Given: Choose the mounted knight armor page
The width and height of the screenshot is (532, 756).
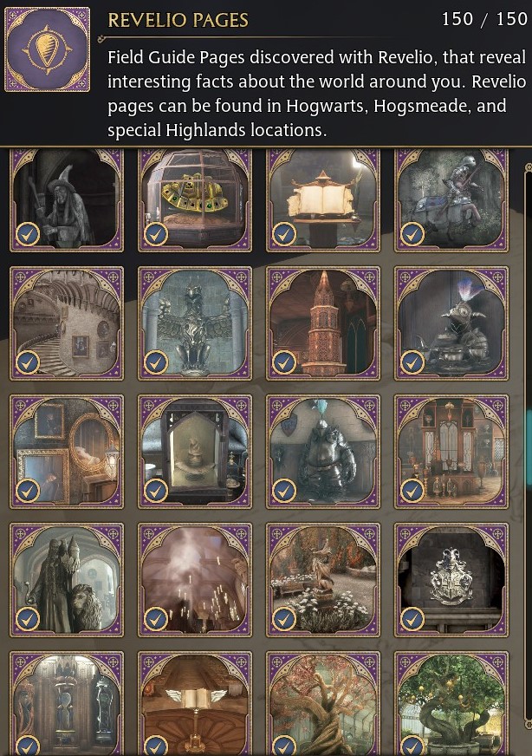Looking at the screenshot, I should tap(451, 200).
